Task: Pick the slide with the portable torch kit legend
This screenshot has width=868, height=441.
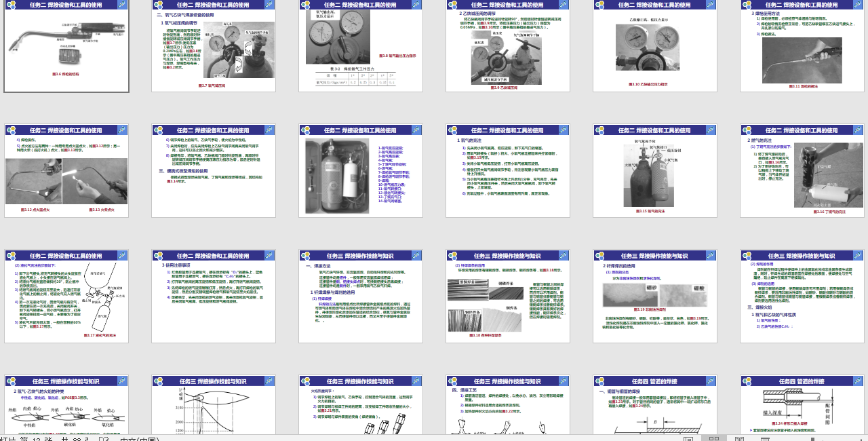Action: pyautogui.click(x=361, y=171)
